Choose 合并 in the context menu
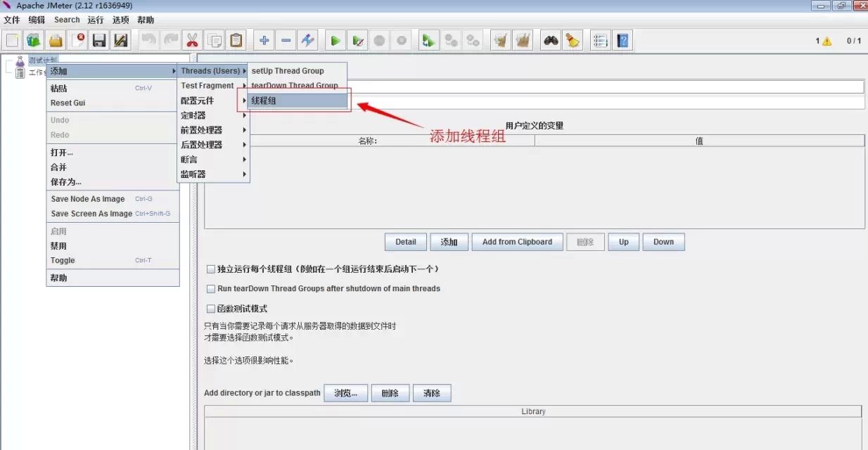 pyautogui.click(x=113, y=167)
